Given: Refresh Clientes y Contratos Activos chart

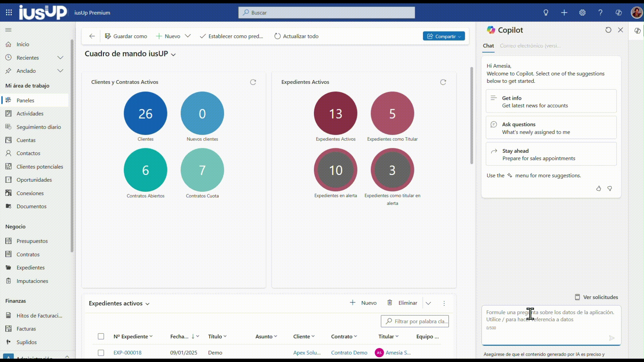Looking at the screenshot, I should pyautogui.click(x=253, y=82).
